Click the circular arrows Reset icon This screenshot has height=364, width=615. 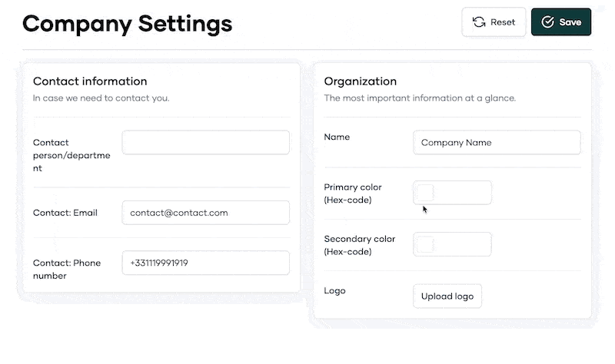pyautogui.click(x=478, y=22)
